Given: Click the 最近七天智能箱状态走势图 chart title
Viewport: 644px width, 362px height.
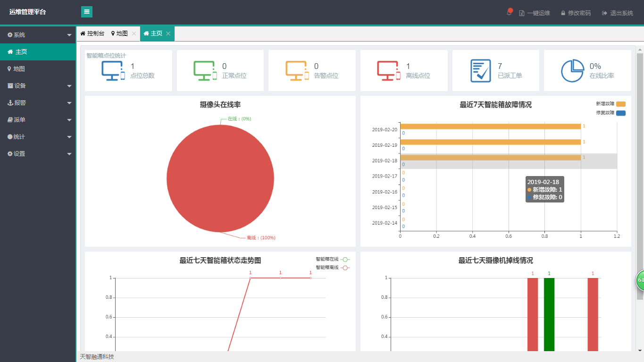Looking at the screenshot, I should (220, 261).
